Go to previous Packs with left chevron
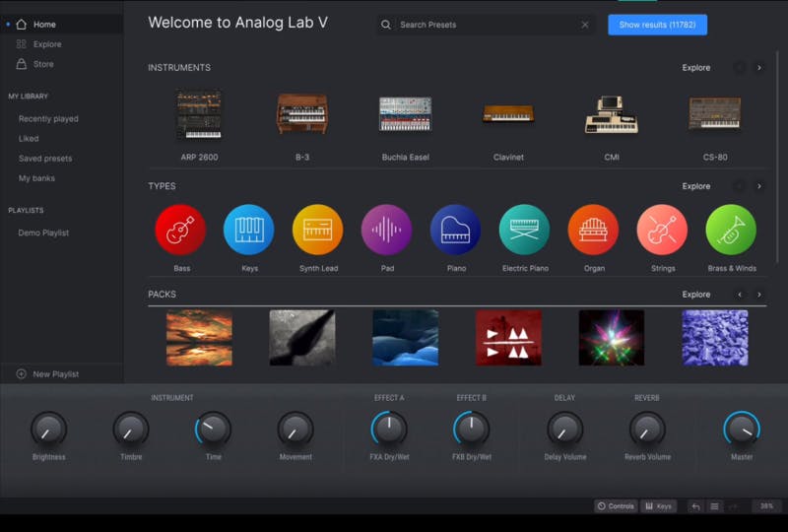 coord(740,295)
